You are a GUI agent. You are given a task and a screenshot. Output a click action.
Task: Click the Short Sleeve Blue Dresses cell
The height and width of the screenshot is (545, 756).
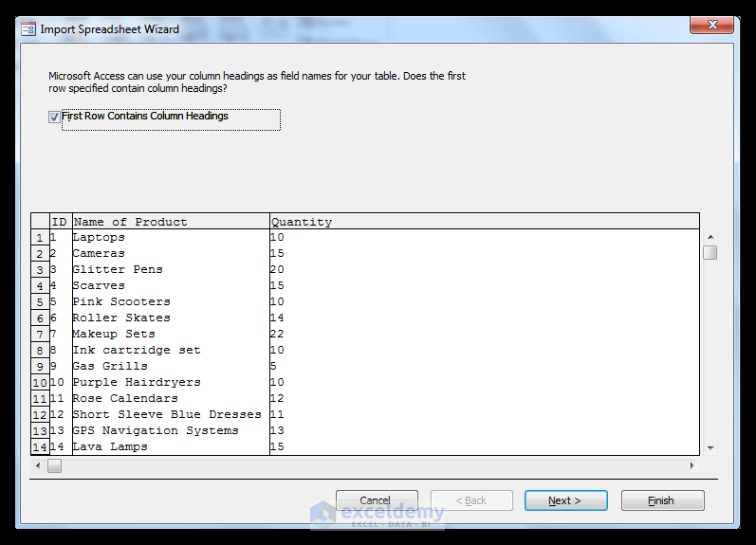[171, 415]
